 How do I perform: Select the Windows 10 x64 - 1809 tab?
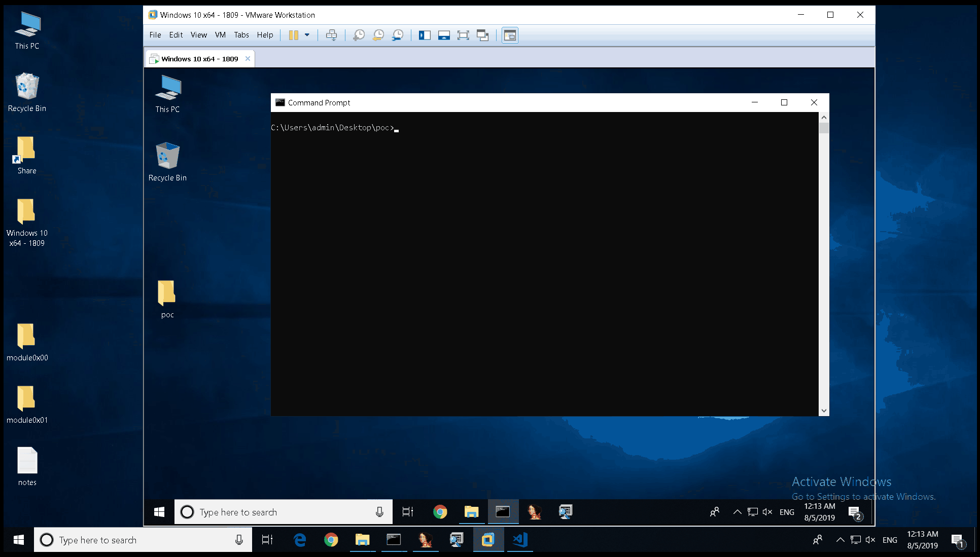pos(199,59)
